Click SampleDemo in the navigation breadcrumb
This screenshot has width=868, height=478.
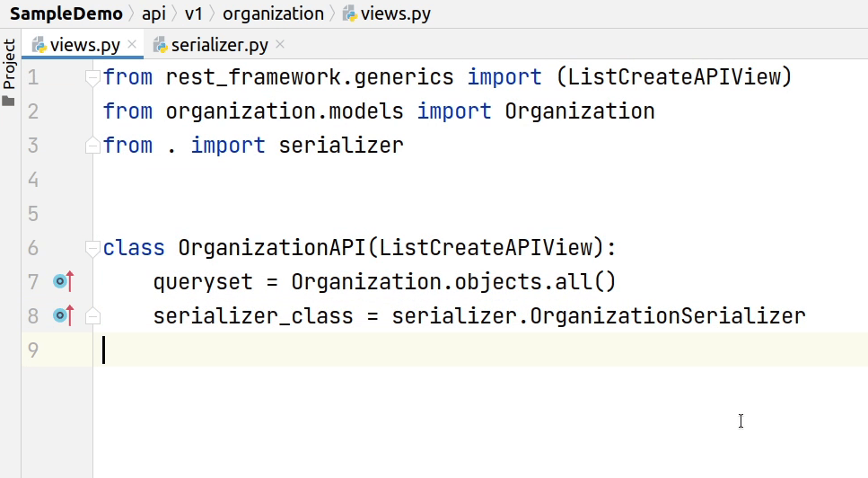coord(66,13)
